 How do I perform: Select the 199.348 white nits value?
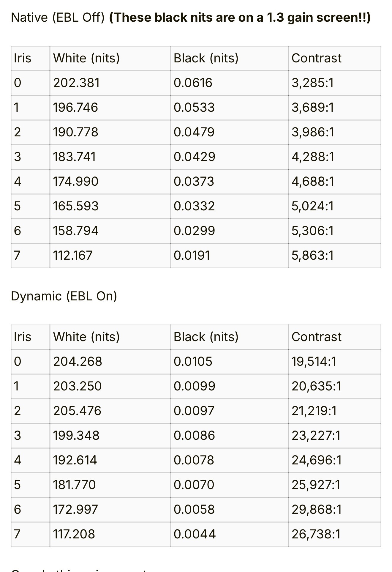(76, 436)
